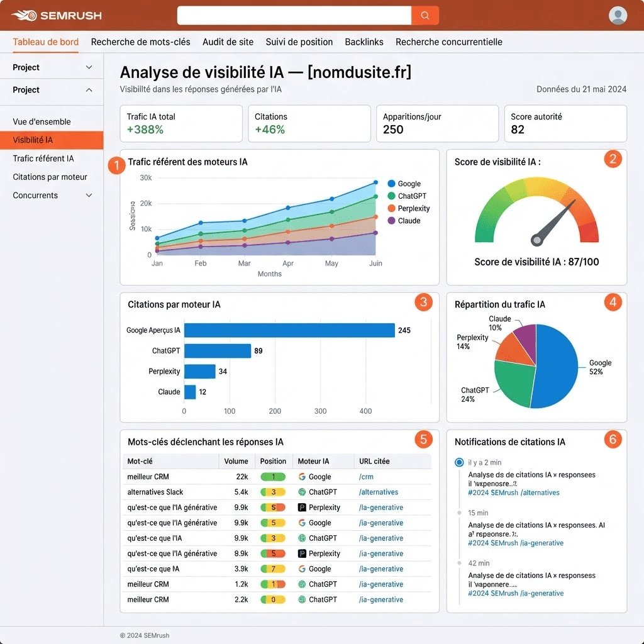Toggle ChatGPT series in chart legend
This screenshot has height=644, width=644.
pos(407,196)
